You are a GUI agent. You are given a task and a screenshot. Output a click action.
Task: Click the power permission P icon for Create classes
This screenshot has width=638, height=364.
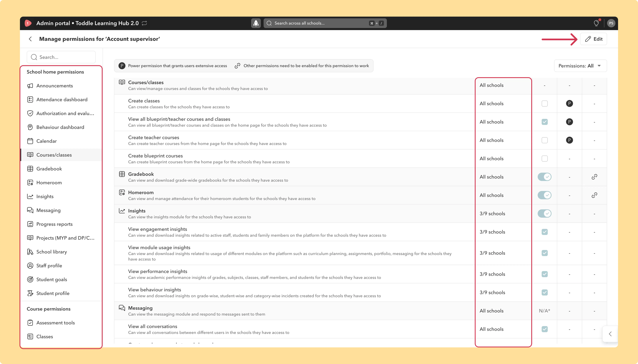pyautogui.click(x=569, y=103)
